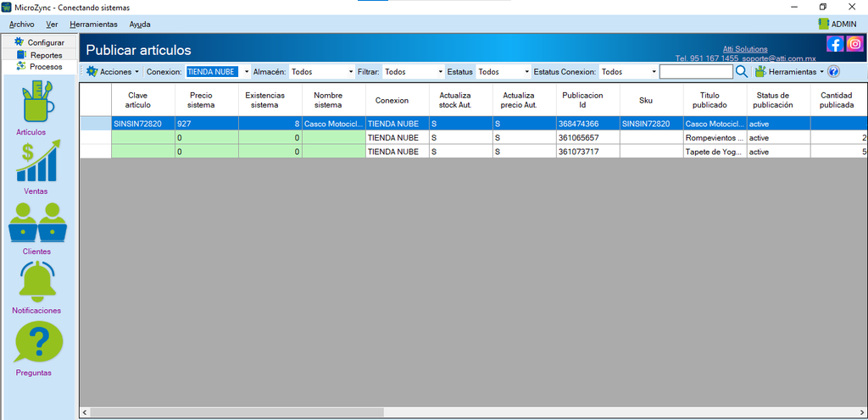Open the Artículos section icon
The width and height of the screenshot is (868, 420).
(37, 102)
